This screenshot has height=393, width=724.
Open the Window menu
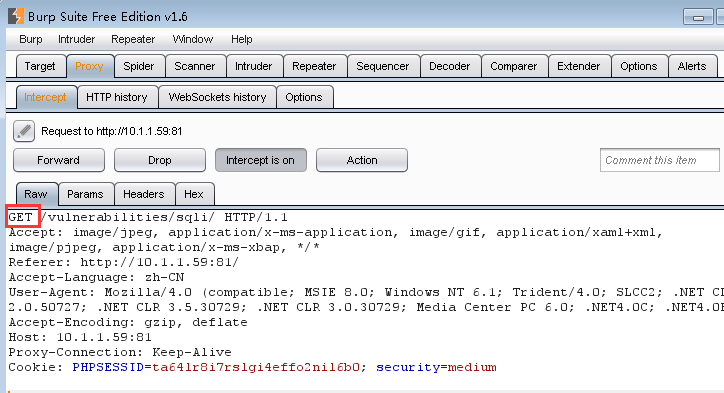tap(193, 39)
